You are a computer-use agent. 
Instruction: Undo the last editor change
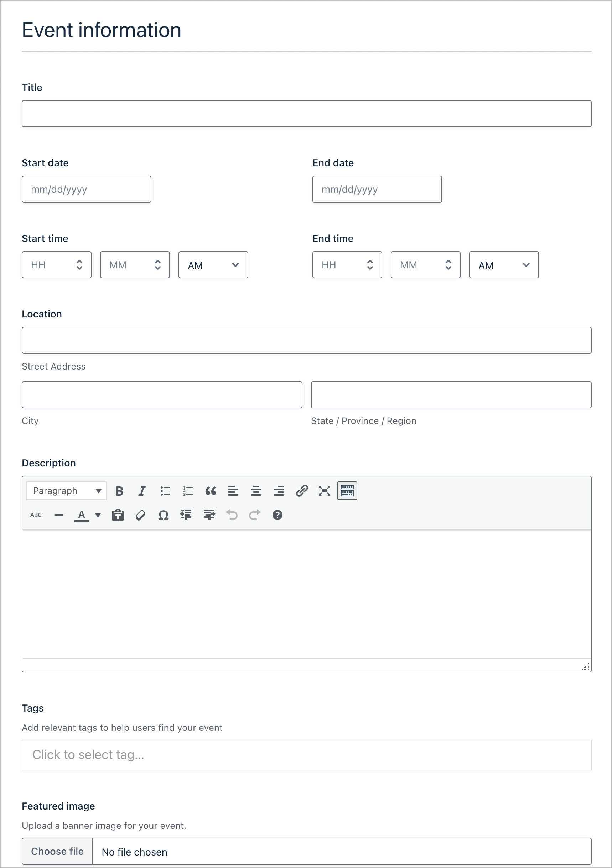(x=232, y=515)
